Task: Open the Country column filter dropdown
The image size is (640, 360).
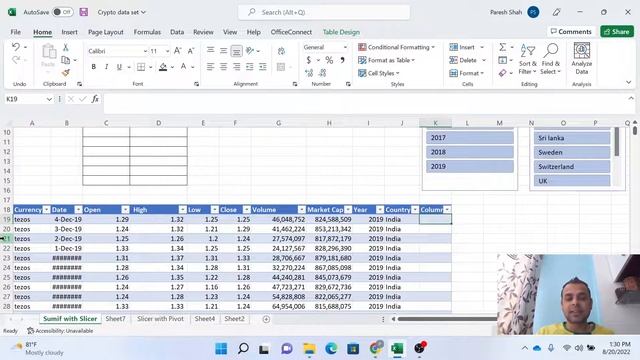Action: point(415,210)
